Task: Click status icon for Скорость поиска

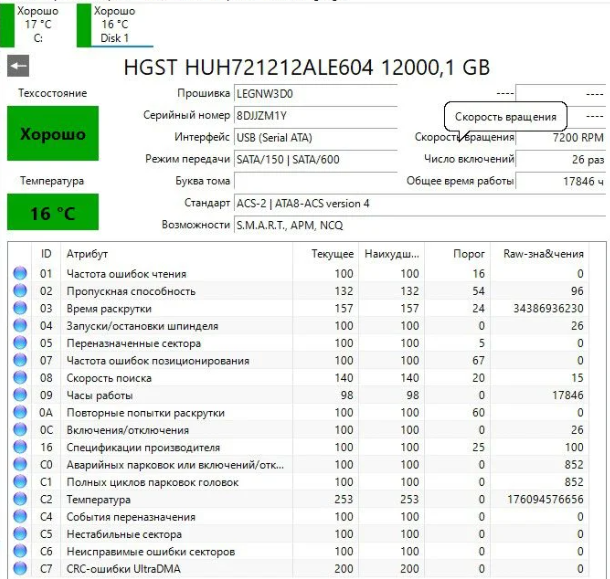Action: [20, 377]
